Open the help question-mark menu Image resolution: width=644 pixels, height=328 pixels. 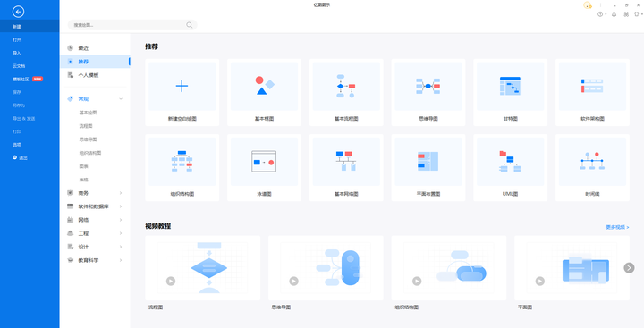click(x=601, y=14)
